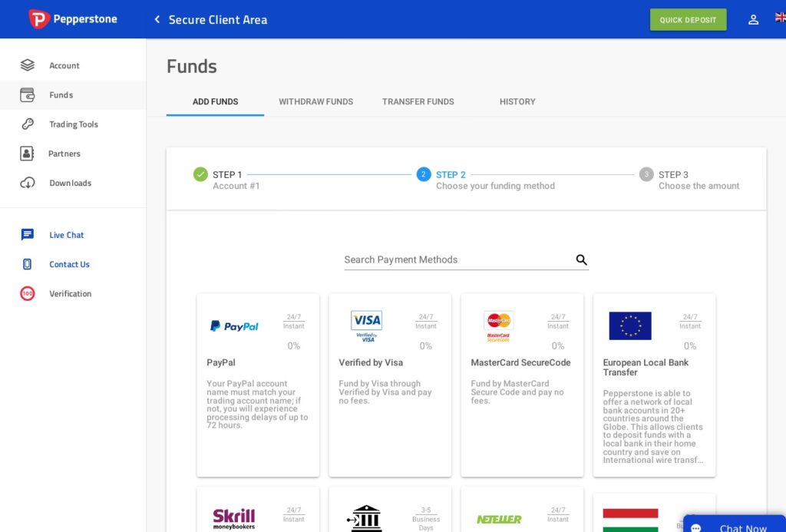Viewport: 786px width, 532px height.
Task: Click '24/7 Instant' on the Skrill card
Action: tap(294, 514)
